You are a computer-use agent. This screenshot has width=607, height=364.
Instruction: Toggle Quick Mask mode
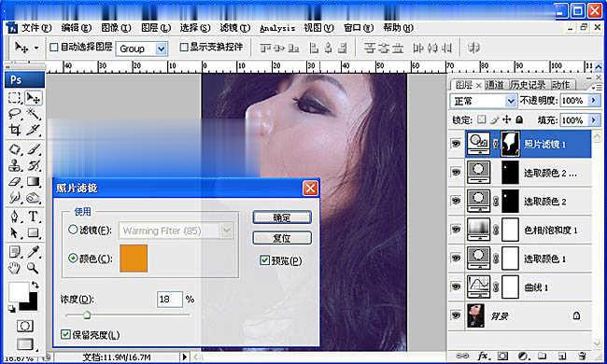[x=24, y=326]
